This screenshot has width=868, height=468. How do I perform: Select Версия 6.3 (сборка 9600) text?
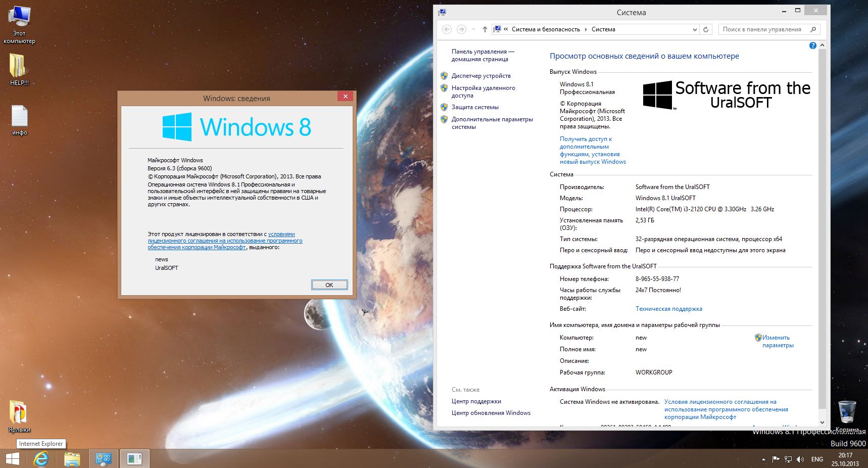(179, 168)
